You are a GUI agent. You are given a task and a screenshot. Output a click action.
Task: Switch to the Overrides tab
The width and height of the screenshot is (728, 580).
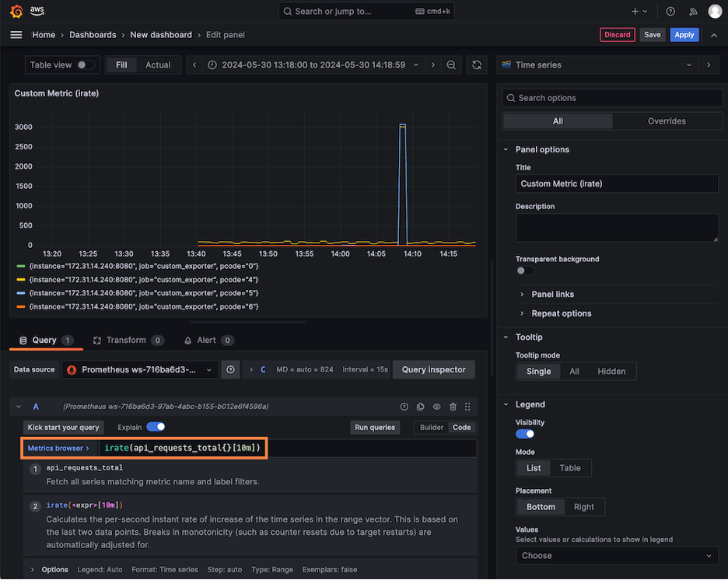click(x=666, y=121)
